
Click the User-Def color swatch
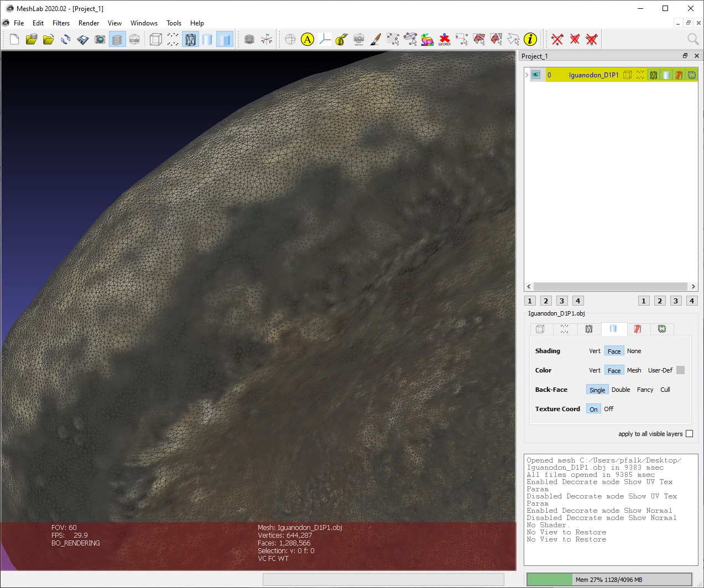click(x=681, y=370)
